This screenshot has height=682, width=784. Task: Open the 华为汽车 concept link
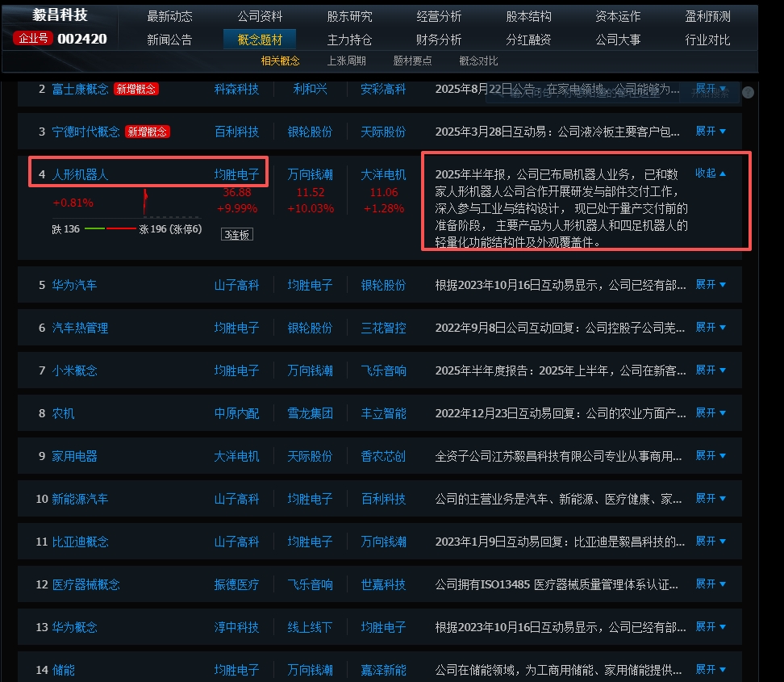(x=74, y=285)
